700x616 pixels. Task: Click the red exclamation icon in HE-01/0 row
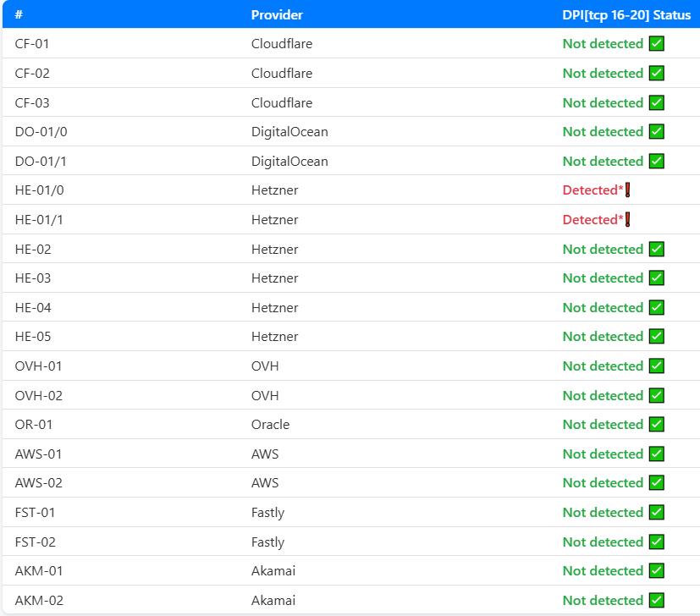click(x=628, y=190)
